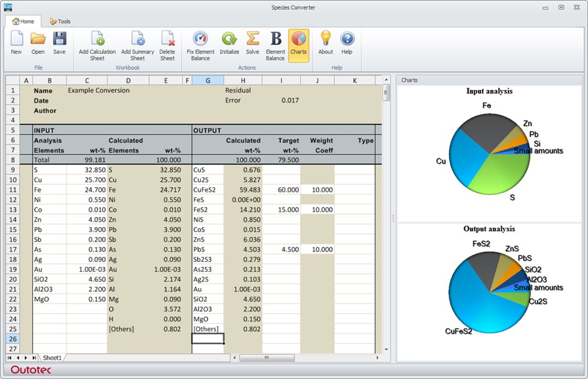
Task: Run Fix Element Balance
Action: 200,43
